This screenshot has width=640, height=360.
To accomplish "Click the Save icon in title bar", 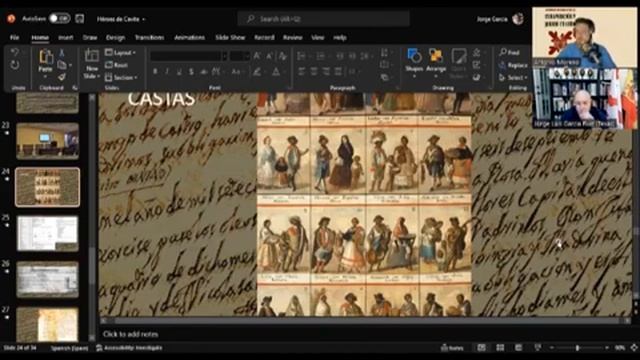I will click(x=80, y=18).
